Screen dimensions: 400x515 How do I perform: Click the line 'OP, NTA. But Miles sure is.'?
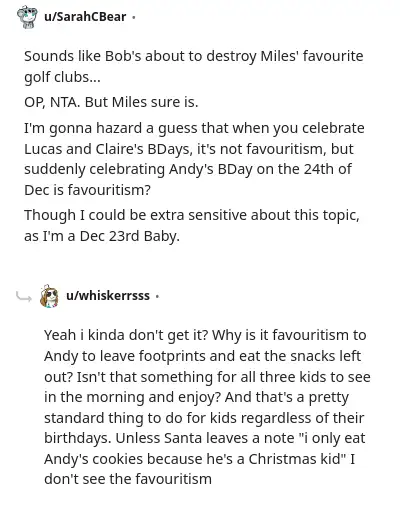coord(111,102)
